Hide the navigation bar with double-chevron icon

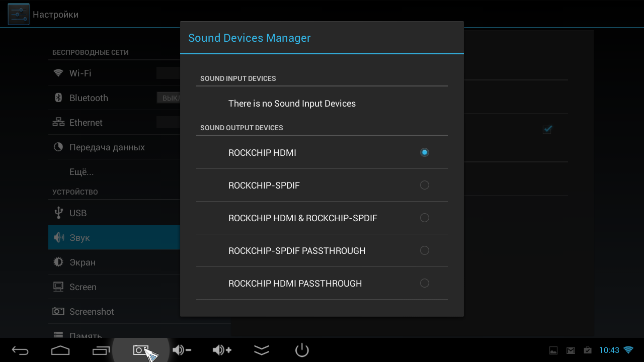262,350
